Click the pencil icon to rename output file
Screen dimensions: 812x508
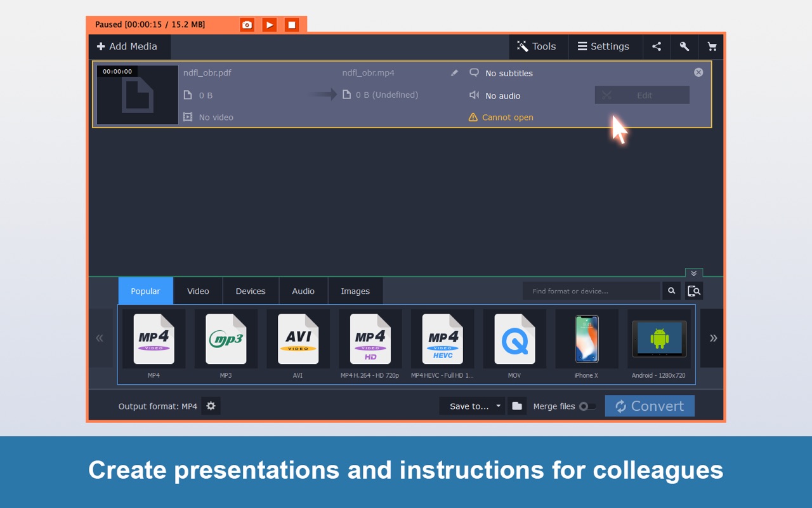[454, 73]
